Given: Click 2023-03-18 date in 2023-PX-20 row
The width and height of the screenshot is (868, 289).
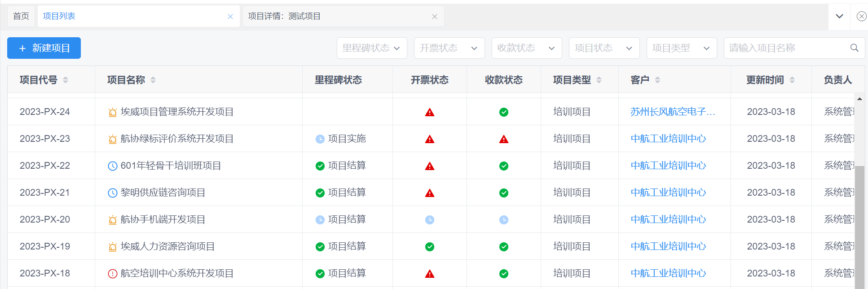Looking at the screenshot, I should (771, 219).
